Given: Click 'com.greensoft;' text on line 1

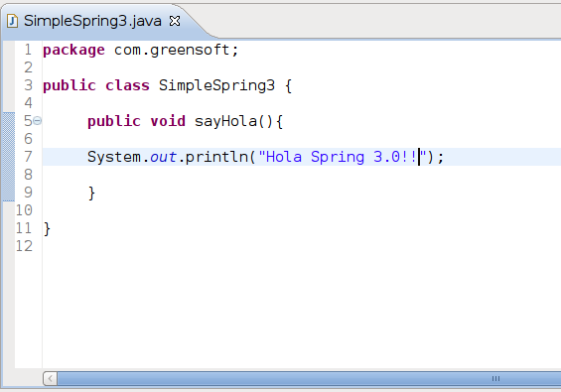Looking at the screenshot, I should [x=176, y=50].
